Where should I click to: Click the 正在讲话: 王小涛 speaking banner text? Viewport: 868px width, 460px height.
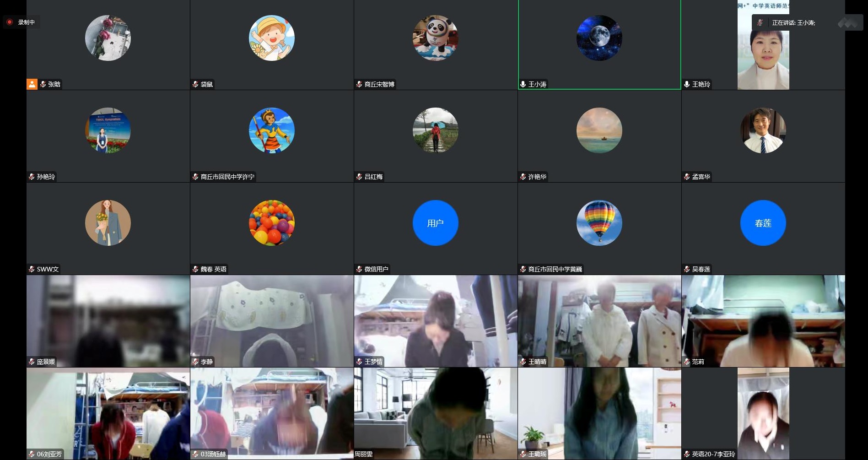coord(793,22)
